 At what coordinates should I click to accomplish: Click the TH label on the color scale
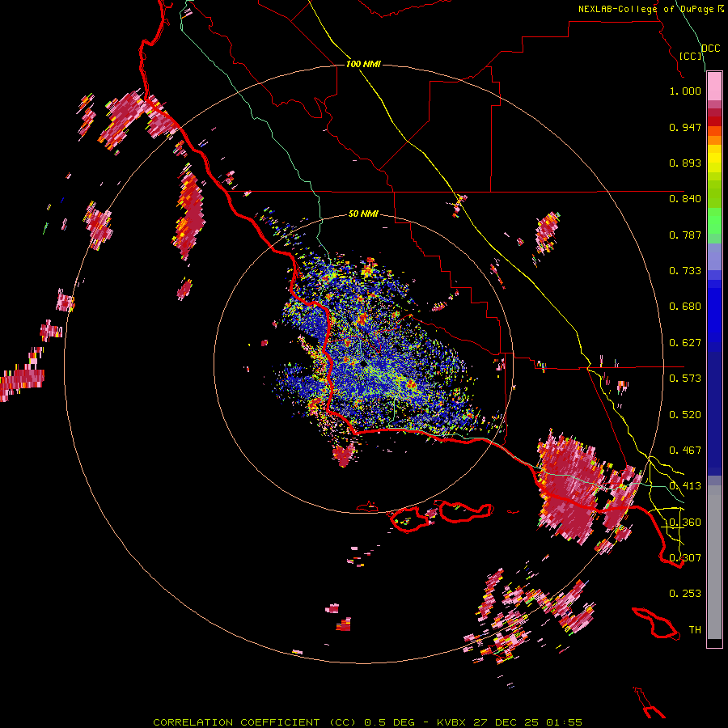695,630
